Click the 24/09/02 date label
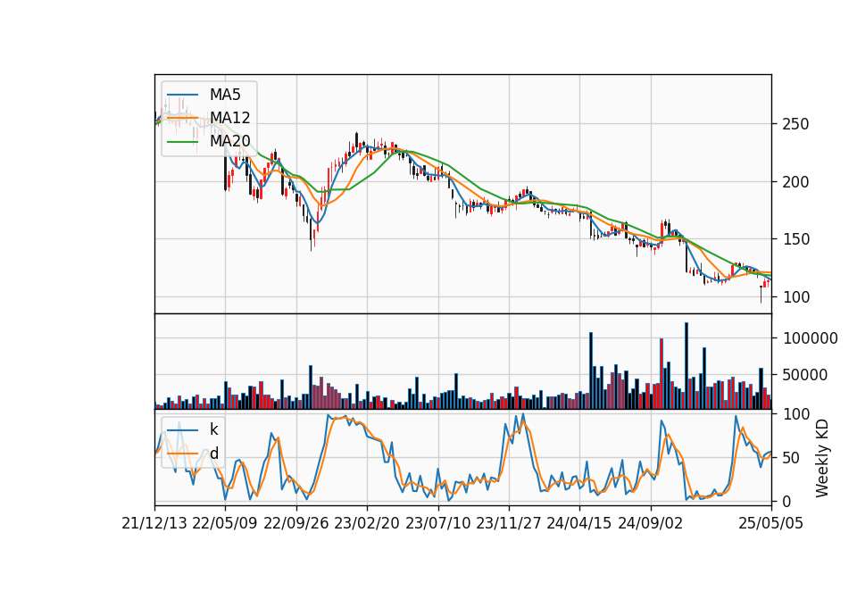Viewport: 857px width, 616px height. pos(651,523)
